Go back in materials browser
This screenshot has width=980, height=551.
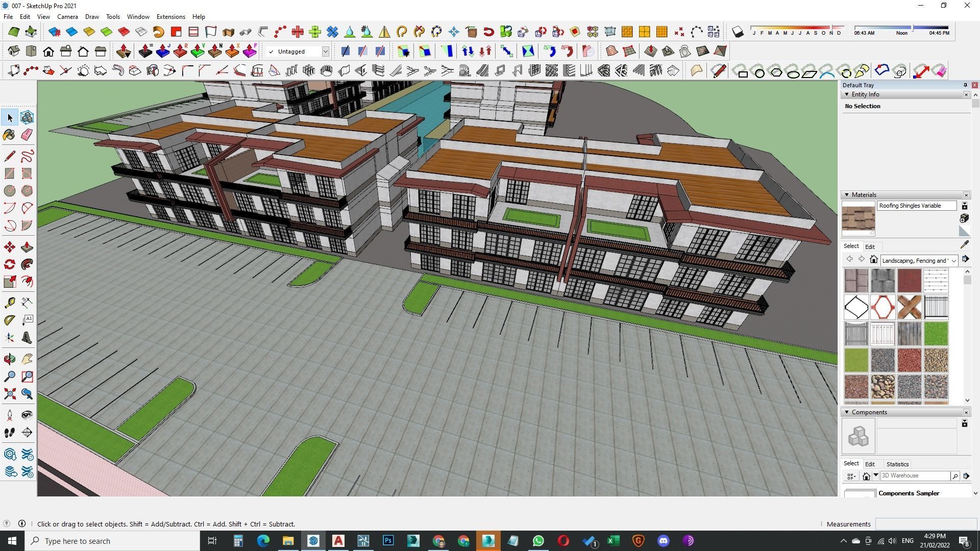pyautogui.click(x=849, y=260)
